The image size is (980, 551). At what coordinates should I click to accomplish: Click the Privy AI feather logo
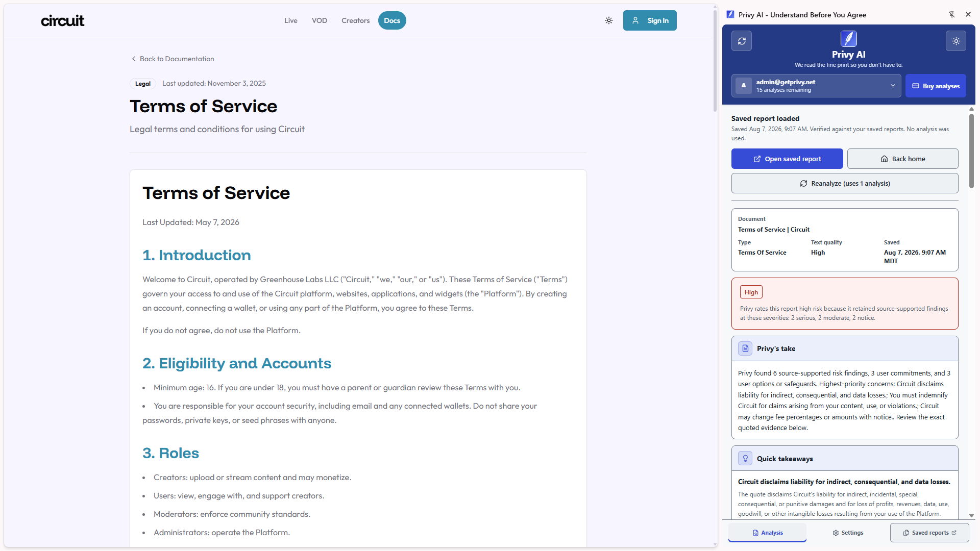(849, 39)
